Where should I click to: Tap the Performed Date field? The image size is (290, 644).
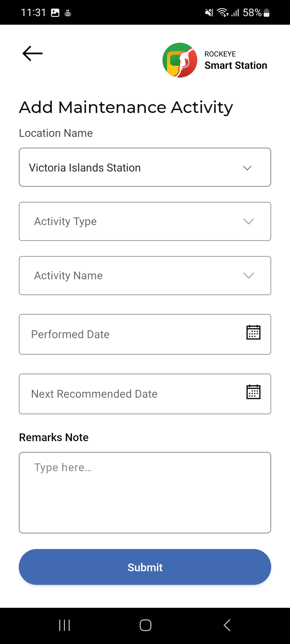tap(145, 334)
